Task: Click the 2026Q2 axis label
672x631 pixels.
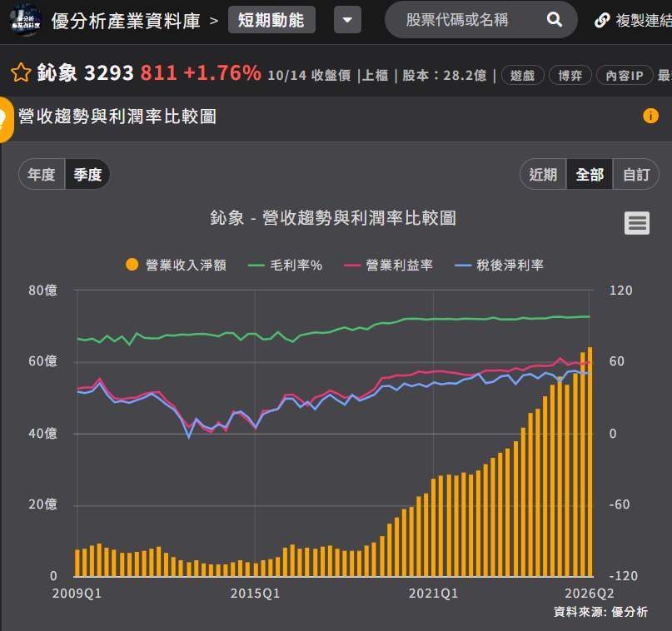Action: click(x=590, y=594)
